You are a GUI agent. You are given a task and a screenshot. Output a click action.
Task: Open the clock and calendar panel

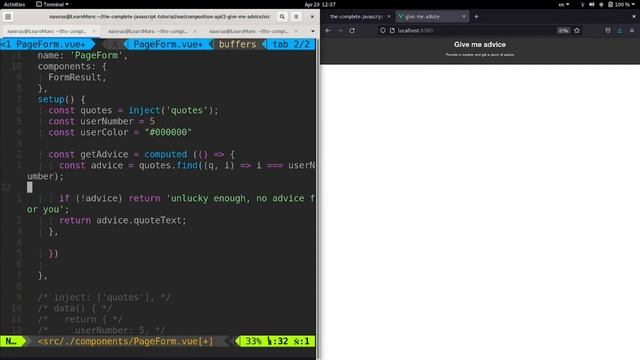[x=320, y=4]
